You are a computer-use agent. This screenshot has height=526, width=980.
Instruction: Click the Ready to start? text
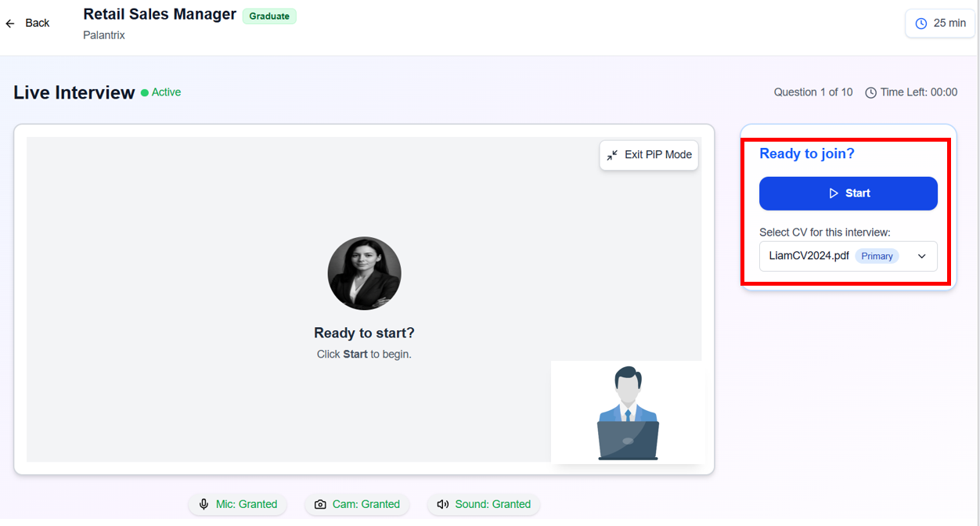[x=364, y=333]
